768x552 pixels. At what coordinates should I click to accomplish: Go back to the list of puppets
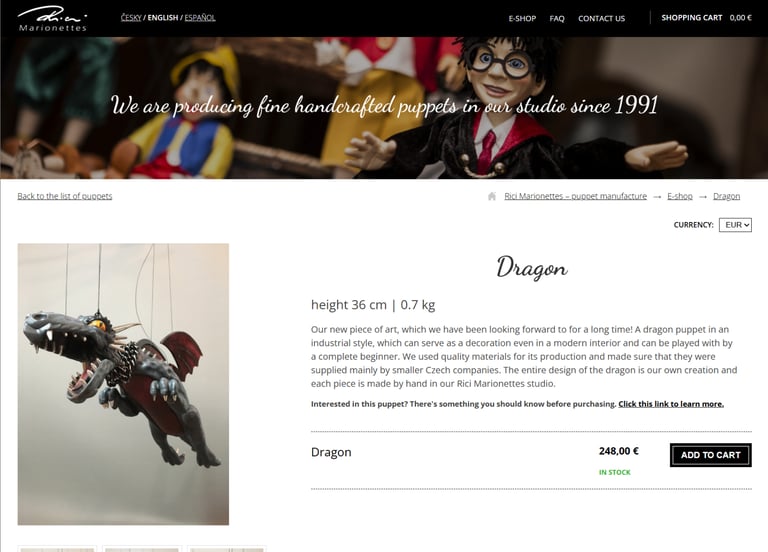[65, 196]
